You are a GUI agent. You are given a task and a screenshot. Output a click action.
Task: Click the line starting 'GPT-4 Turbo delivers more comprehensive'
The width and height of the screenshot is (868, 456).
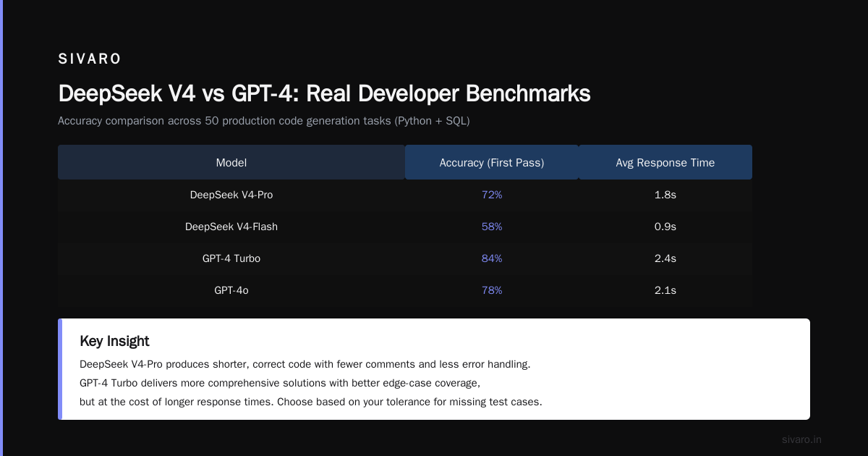pyautogui.click(x=280, y=383)
